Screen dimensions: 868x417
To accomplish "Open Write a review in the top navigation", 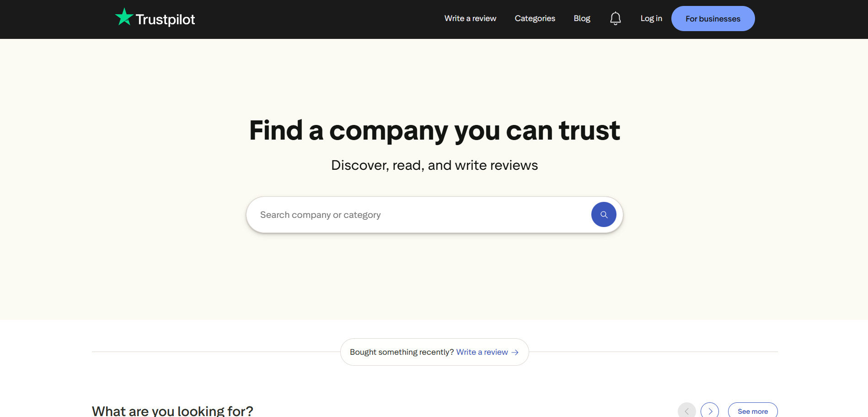I will click(x=470, y=18).
